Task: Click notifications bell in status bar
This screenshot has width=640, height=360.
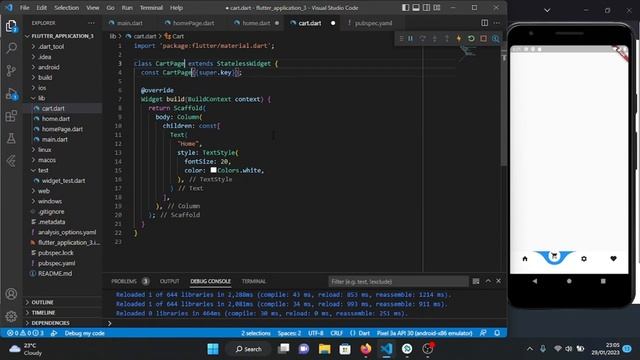Action: coord(497,333)
